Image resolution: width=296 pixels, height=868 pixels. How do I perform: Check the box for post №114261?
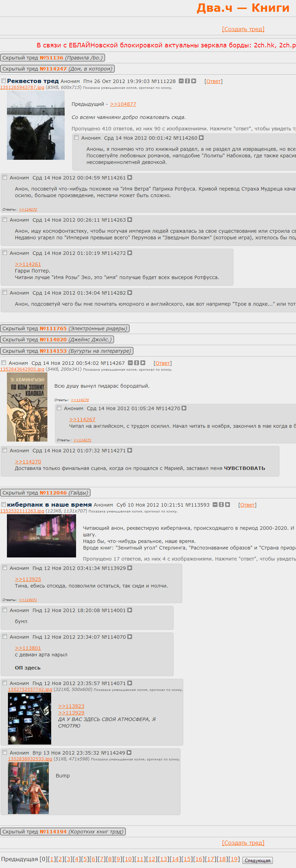pos(5,177)
